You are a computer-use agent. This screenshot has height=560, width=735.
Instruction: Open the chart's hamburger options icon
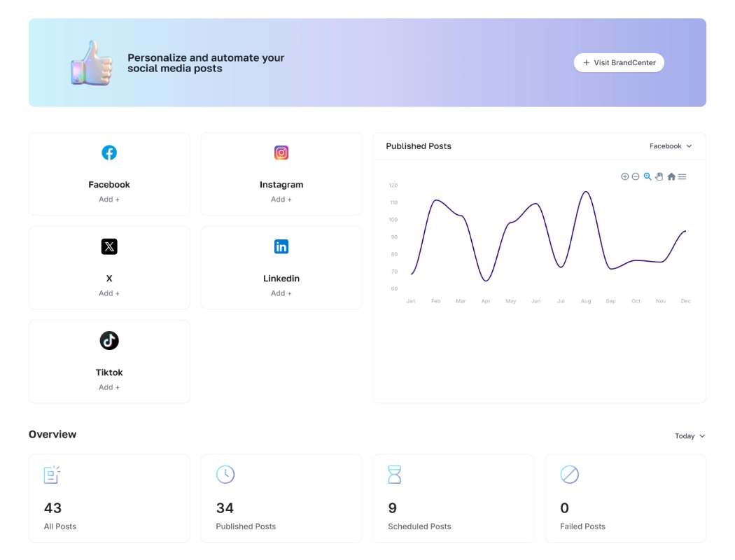click(680, 176)
